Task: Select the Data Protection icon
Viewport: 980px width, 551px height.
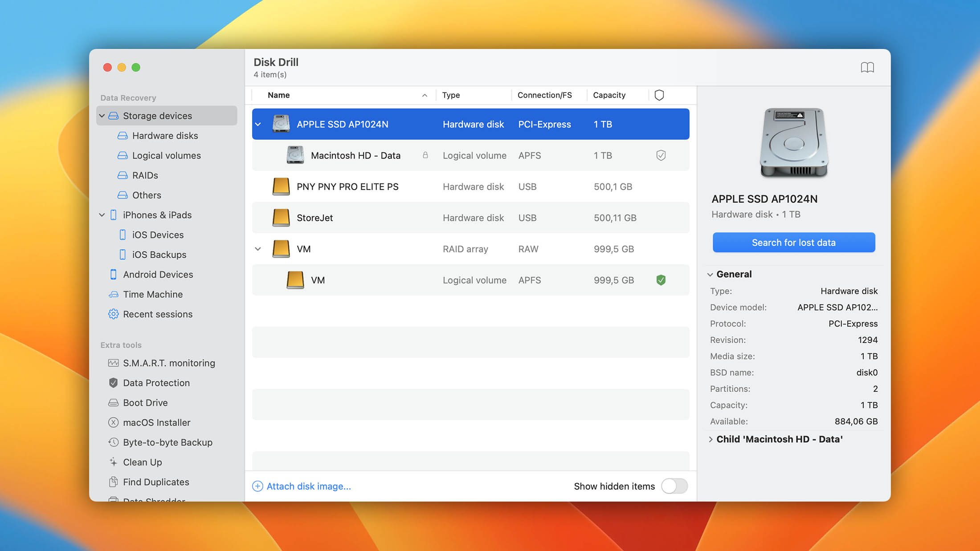Action: (113, 383)
